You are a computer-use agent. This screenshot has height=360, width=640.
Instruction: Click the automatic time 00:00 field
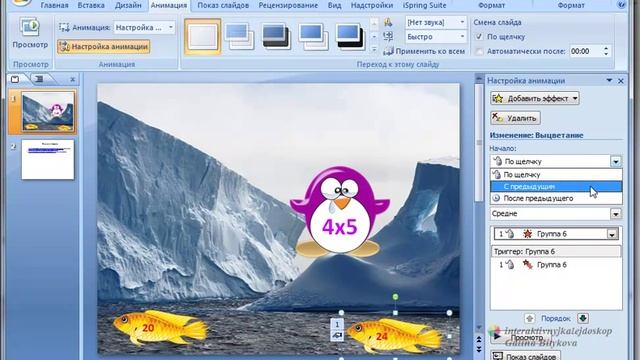coord(584,51)
